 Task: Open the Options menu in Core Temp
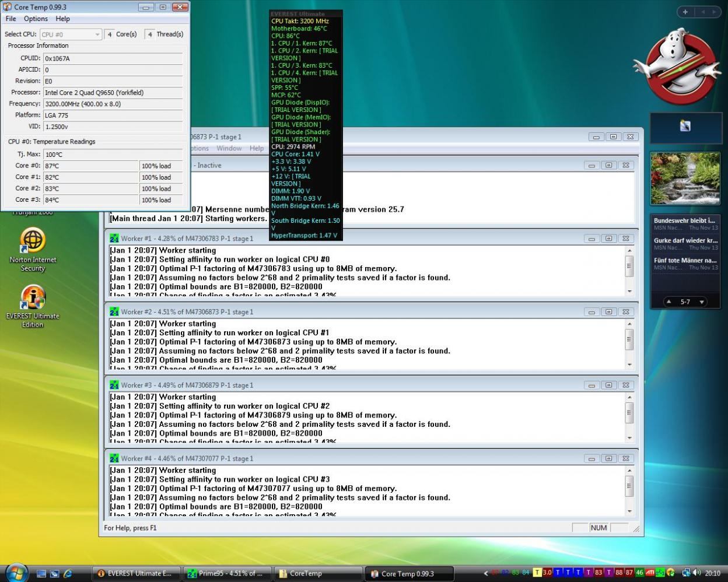pyautogui.click(x=36, y=19)
